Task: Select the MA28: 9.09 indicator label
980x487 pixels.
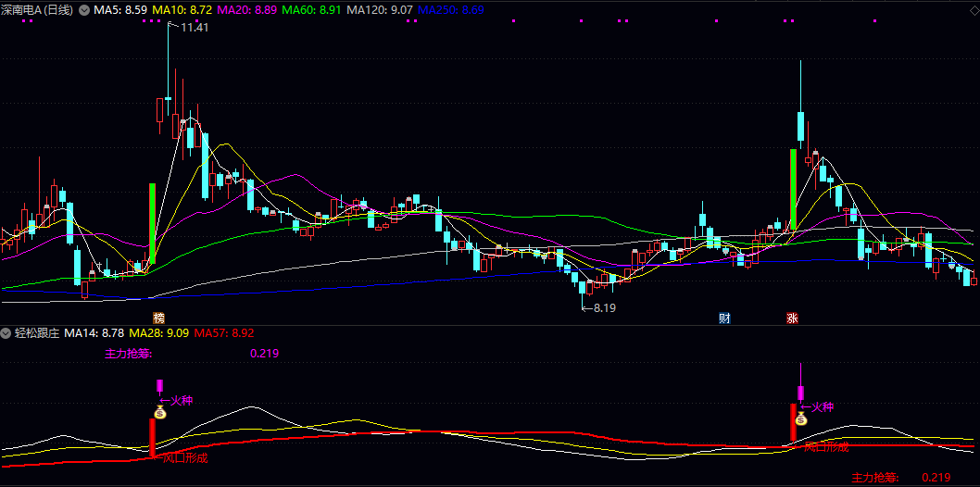Action: 159,333
